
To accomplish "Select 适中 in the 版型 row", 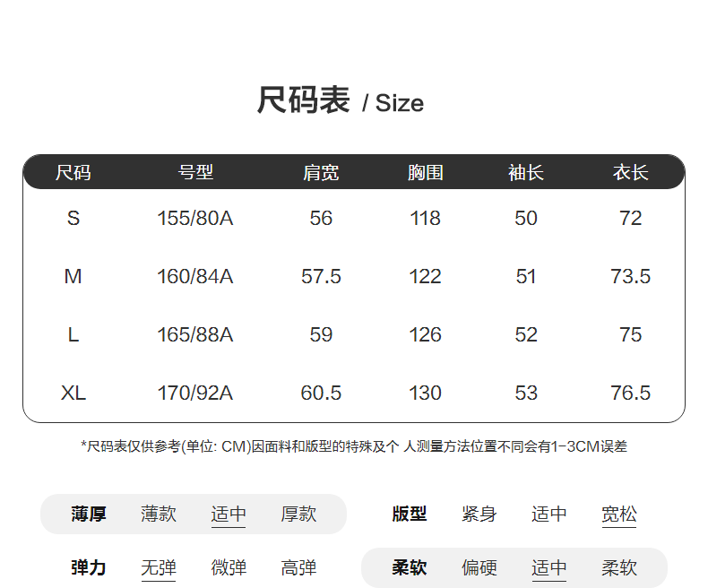I will (549, 514).
